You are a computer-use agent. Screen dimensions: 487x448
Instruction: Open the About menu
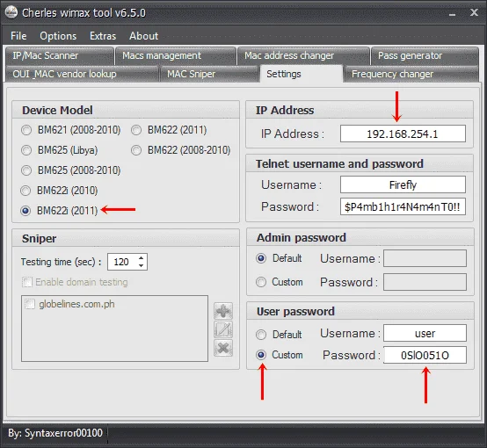[144, 36]
